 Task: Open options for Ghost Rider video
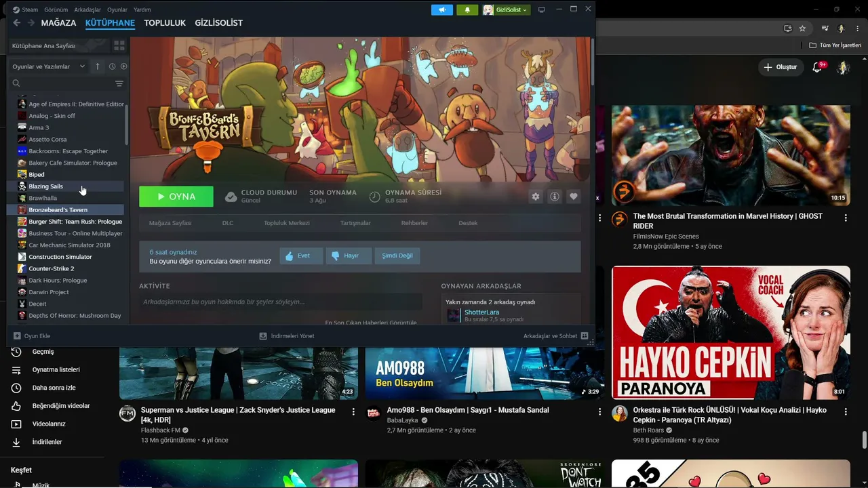click(846, 218)
